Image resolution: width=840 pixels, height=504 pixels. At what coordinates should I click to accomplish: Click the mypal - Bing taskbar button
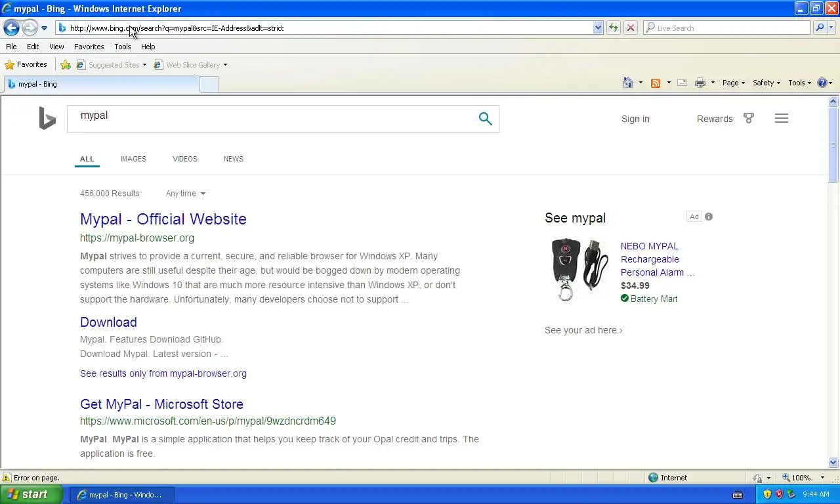pyautogui.click(x=121, y=495)
